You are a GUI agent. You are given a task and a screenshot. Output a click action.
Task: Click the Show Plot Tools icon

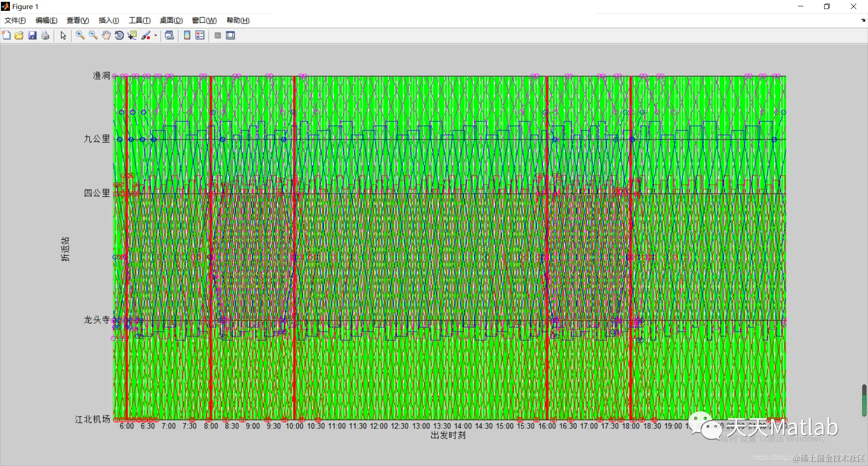pyautogui.click(x=231, y=35)
